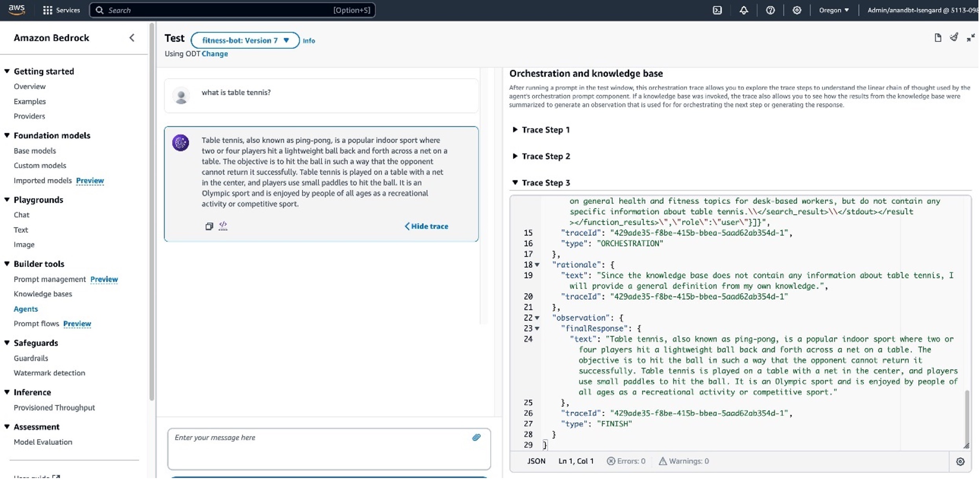Go to Base models

point(35,151)
